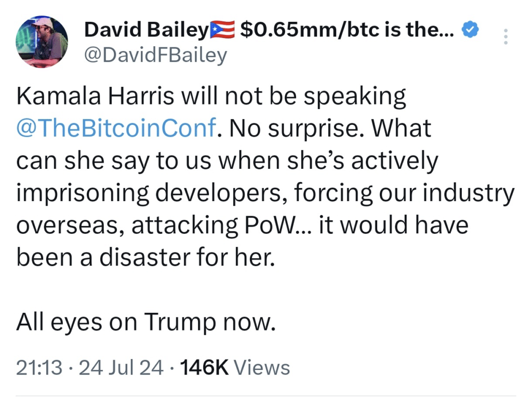
Task: Click the Views label
Action: coord(262,367)
